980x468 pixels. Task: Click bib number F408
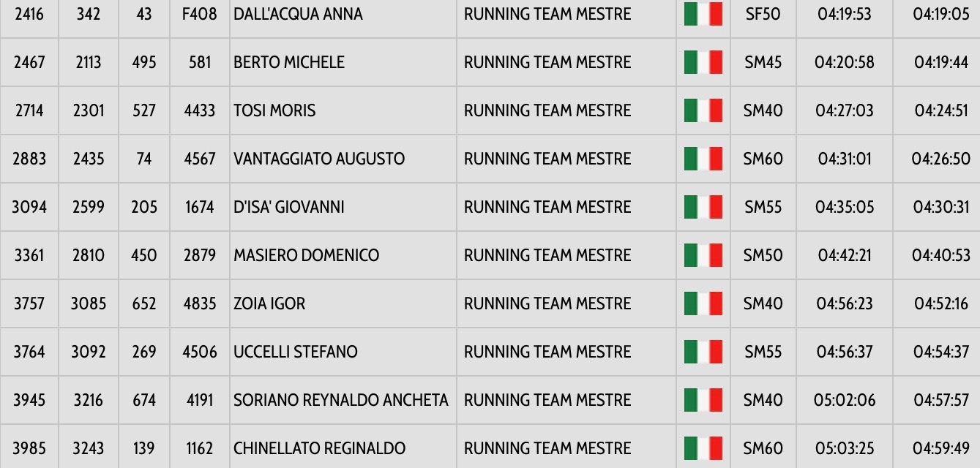point(199,15)
